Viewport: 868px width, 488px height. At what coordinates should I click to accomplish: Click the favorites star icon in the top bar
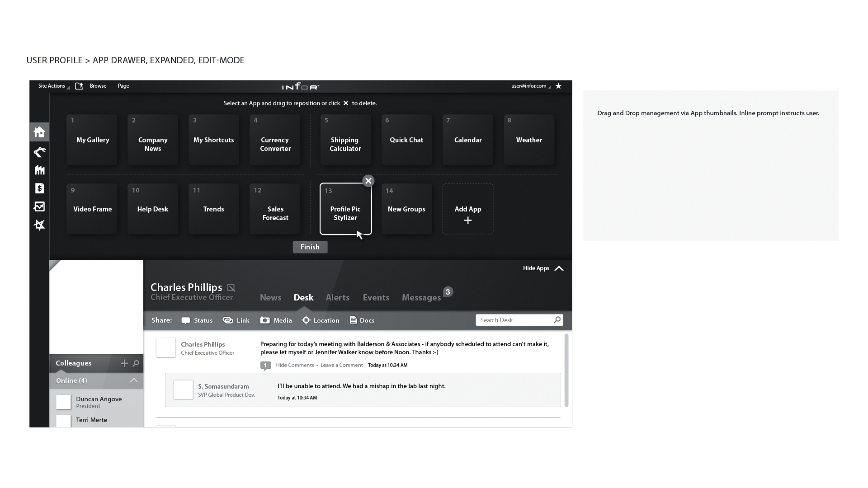point(559,86)
